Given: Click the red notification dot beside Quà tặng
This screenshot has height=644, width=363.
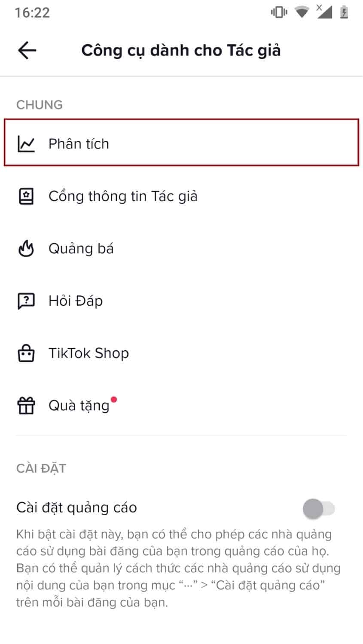Looking at the screenshot, I should [114, 400].
